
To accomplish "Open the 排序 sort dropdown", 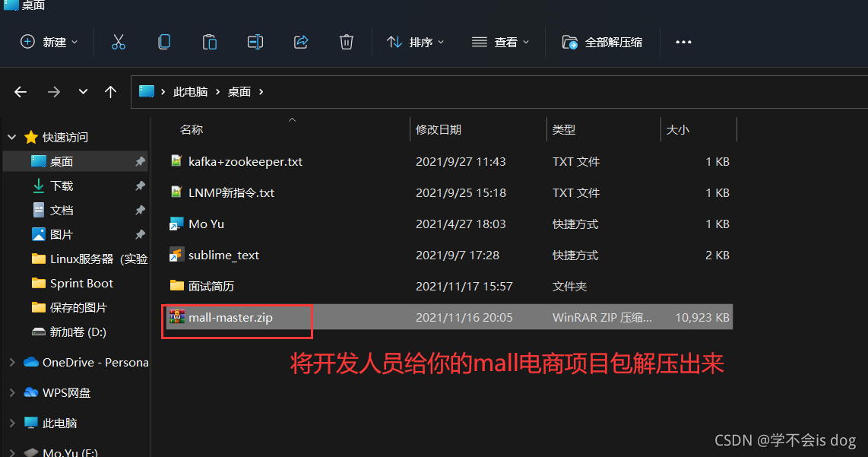I will 415,42.
